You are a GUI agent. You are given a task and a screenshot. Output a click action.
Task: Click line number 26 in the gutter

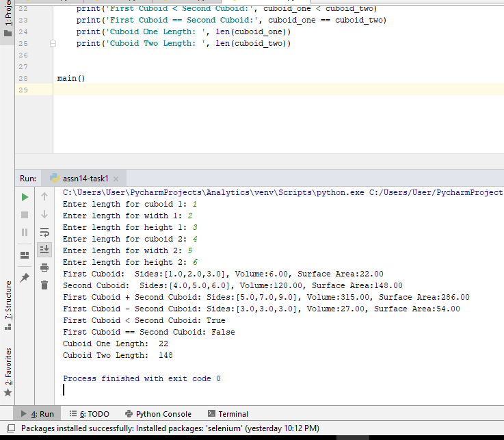[23, 55]
